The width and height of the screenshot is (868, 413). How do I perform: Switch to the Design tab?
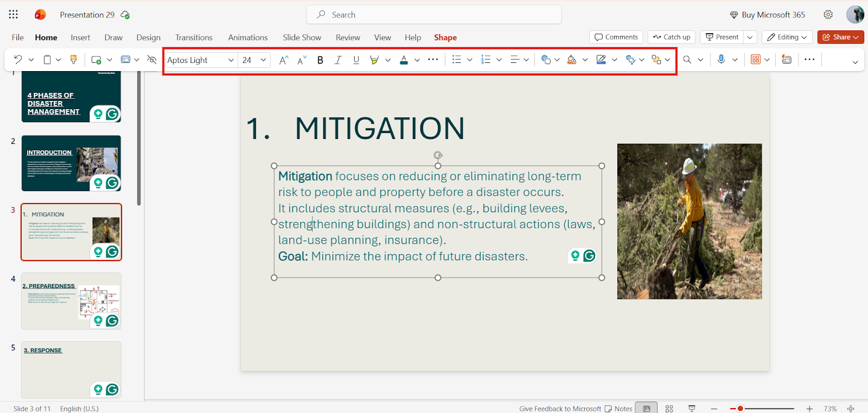(x=149, y=37)
